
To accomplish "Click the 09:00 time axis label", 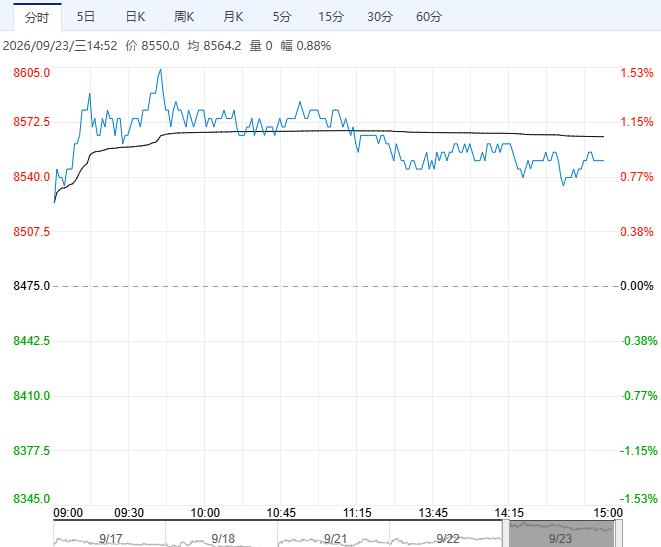I will point(68,513).
